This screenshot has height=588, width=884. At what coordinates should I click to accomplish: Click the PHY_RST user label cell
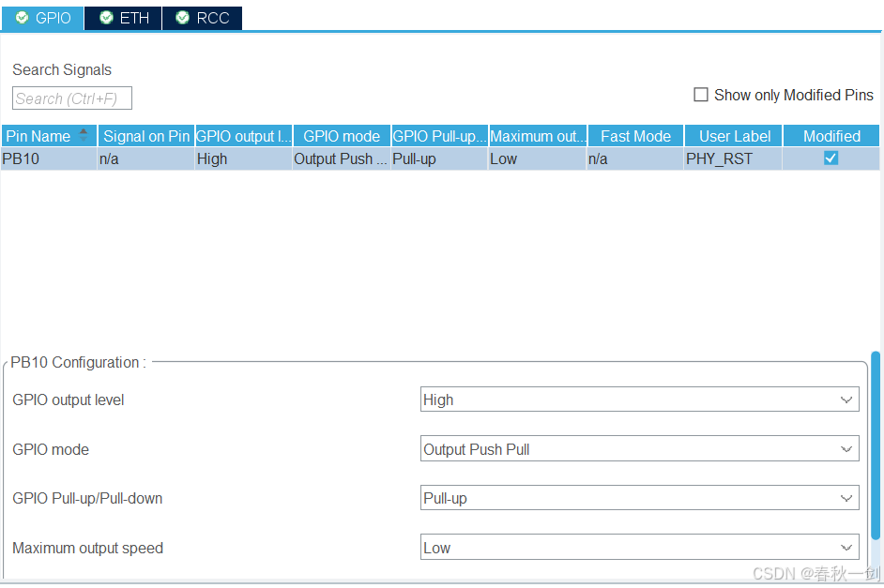point(734,158)
